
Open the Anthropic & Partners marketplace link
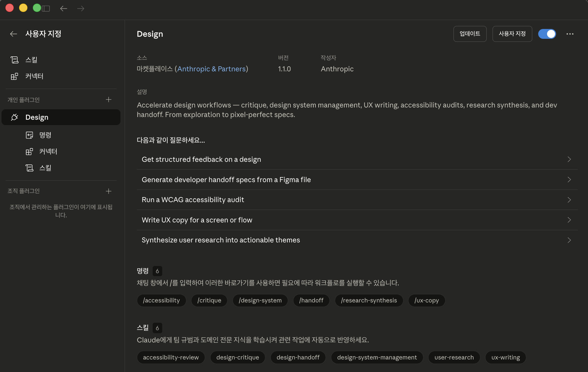pyautogui.click(x=211, y=69)
